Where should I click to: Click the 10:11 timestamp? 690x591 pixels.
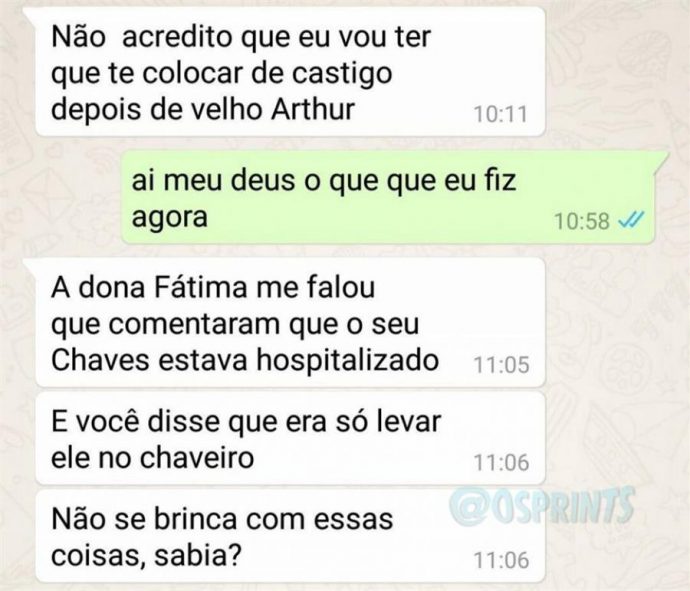point(500,114)
